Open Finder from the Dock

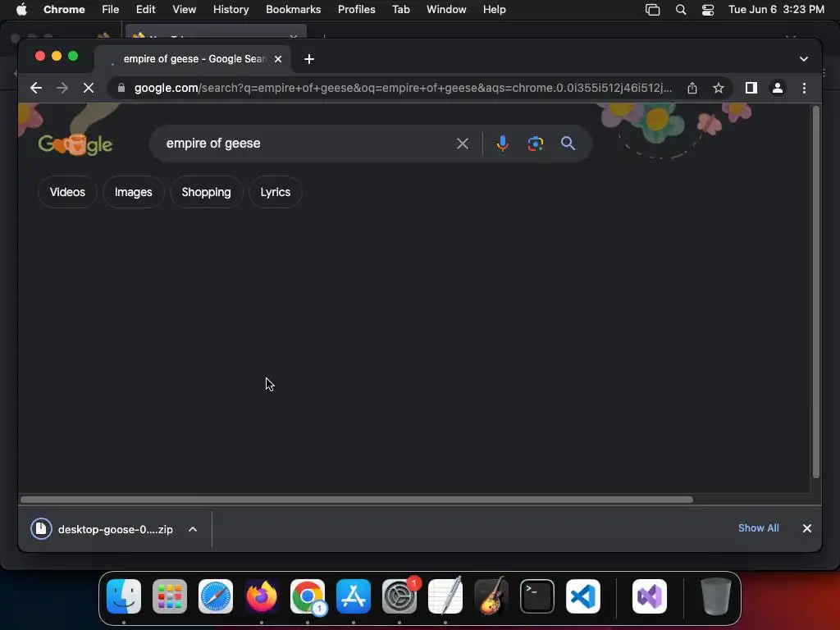tap(124, 596)
